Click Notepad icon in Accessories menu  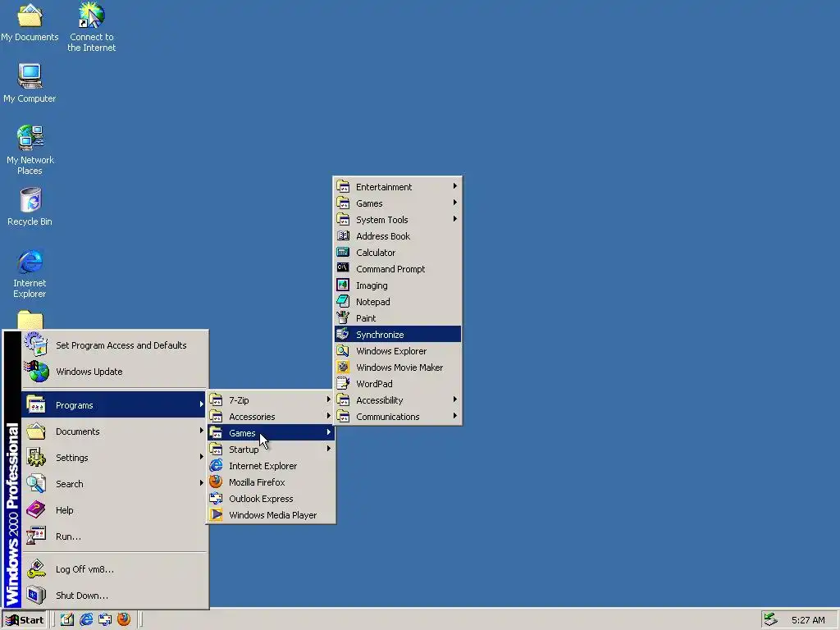click(343, 302)
